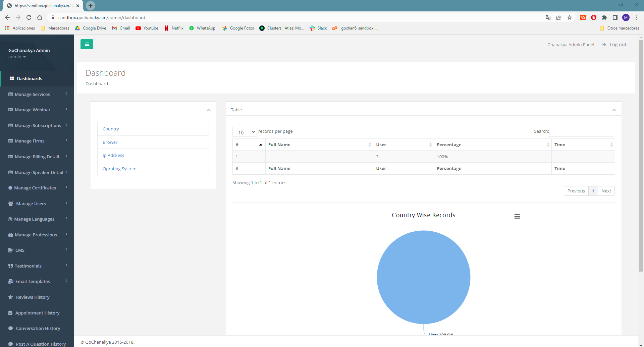The width and height of the screenshot is (644, 347).
Task: Expand CMS chevron
Action: tap(66, 250)
